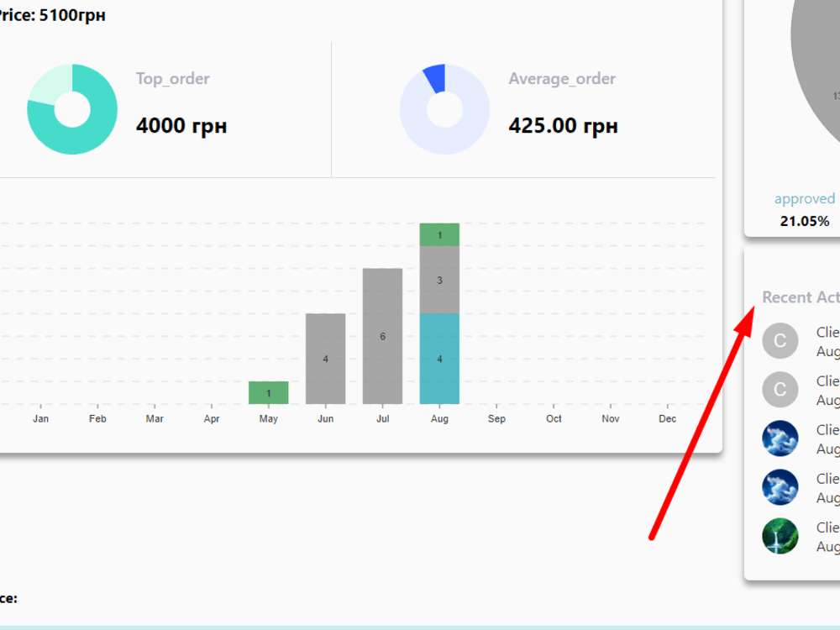Image resolution: width=840 pixels, height=630 pixels.
Task: Click the Jan axis label
Action: [40, 419]
